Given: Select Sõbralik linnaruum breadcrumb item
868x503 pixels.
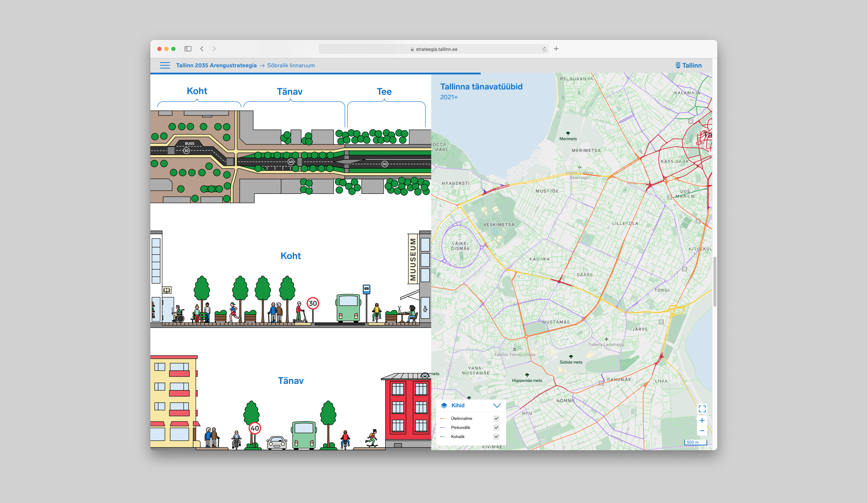Looking at the screenshot, I should [x=291, y=65].
